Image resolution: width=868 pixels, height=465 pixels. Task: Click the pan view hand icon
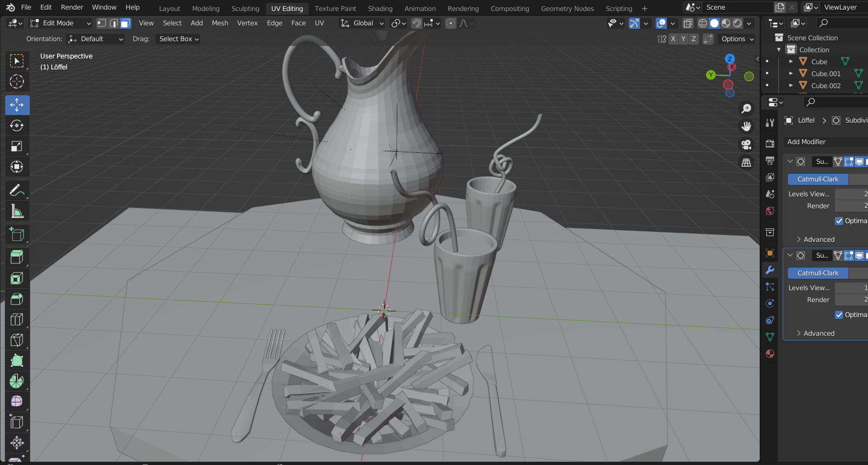746,126
